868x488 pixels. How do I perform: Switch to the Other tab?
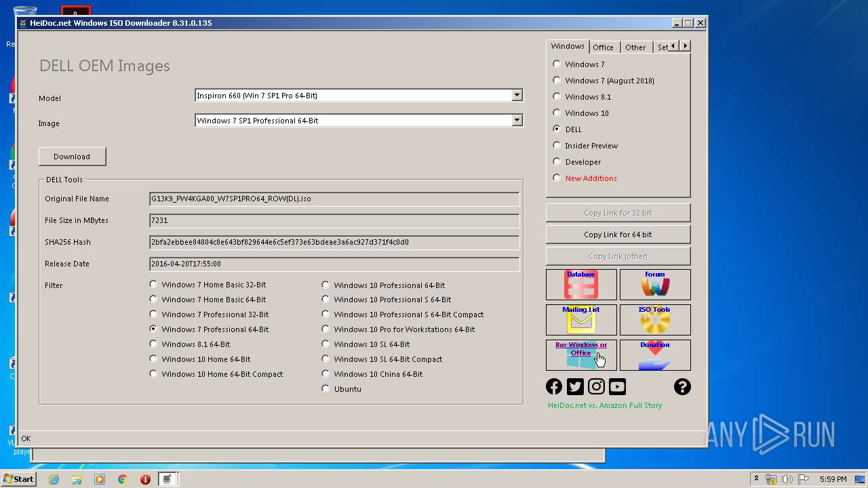click(x=635, y=47)
